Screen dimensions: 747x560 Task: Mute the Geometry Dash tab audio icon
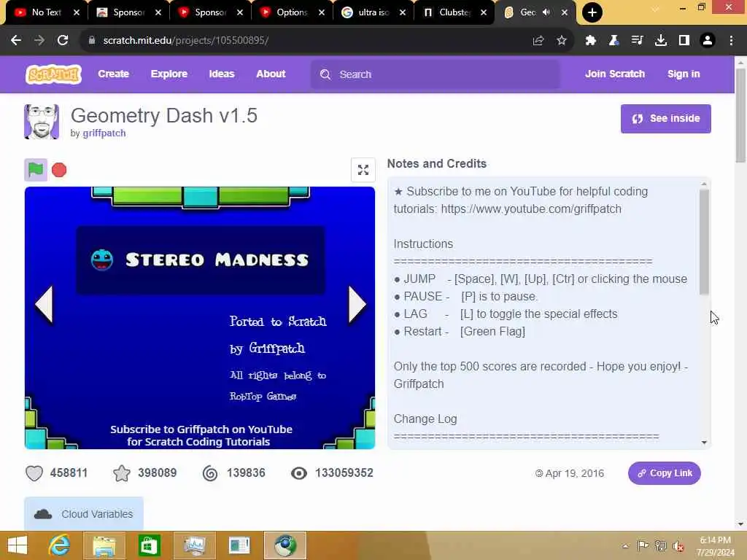[x=546, y=12]
